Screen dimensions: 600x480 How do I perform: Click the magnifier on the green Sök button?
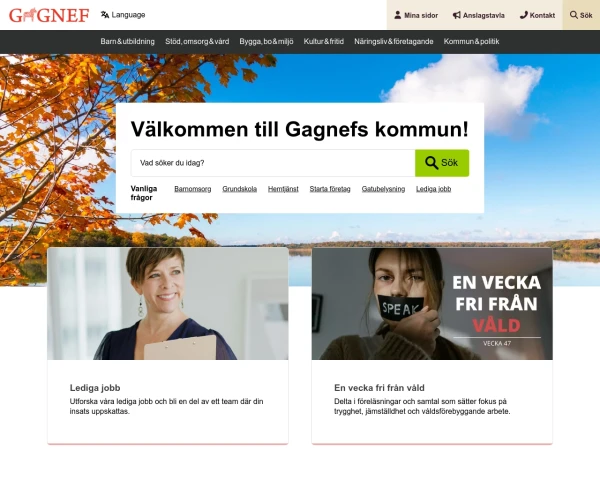point(431,163)
